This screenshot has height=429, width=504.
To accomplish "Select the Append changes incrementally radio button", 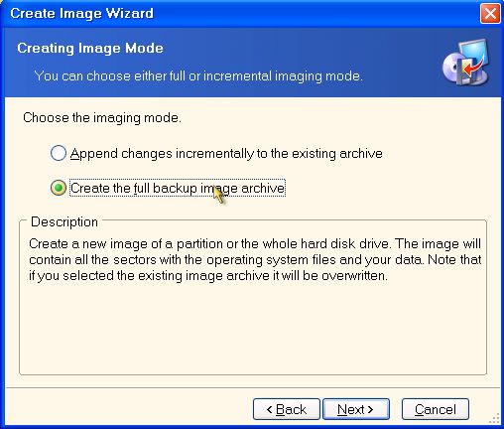I will (59, 153).
